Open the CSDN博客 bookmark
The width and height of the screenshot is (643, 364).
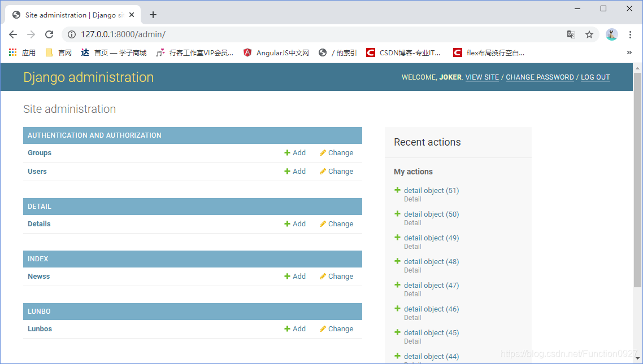(403, 52)
